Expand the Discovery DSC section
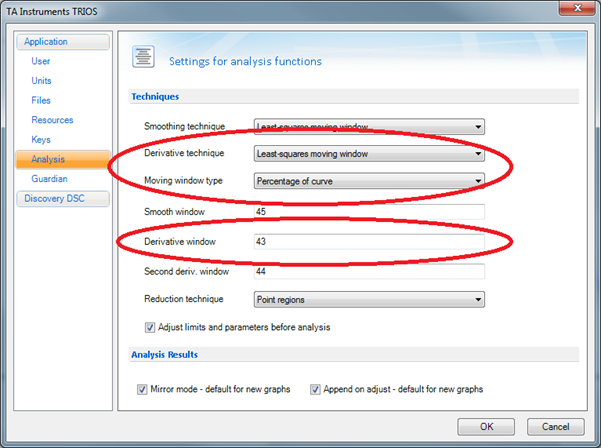 (63, 199)
